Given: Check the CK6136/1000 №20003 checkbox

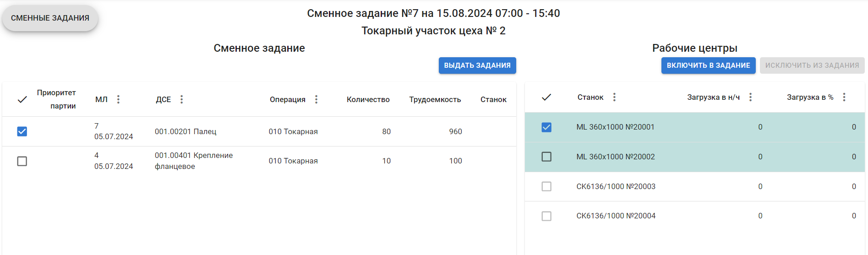Looking at the screenshot, I should (x=546, y=186).
